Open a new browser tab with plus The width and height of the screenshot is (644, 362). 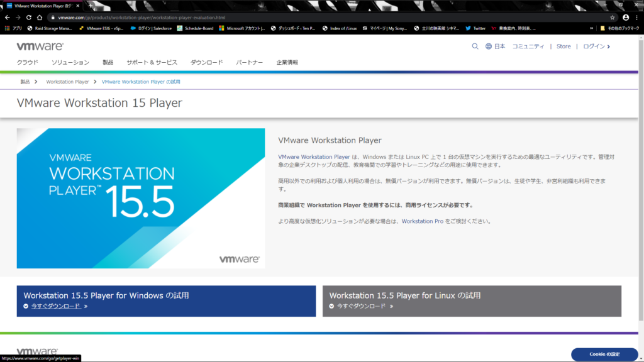(91, 6)
